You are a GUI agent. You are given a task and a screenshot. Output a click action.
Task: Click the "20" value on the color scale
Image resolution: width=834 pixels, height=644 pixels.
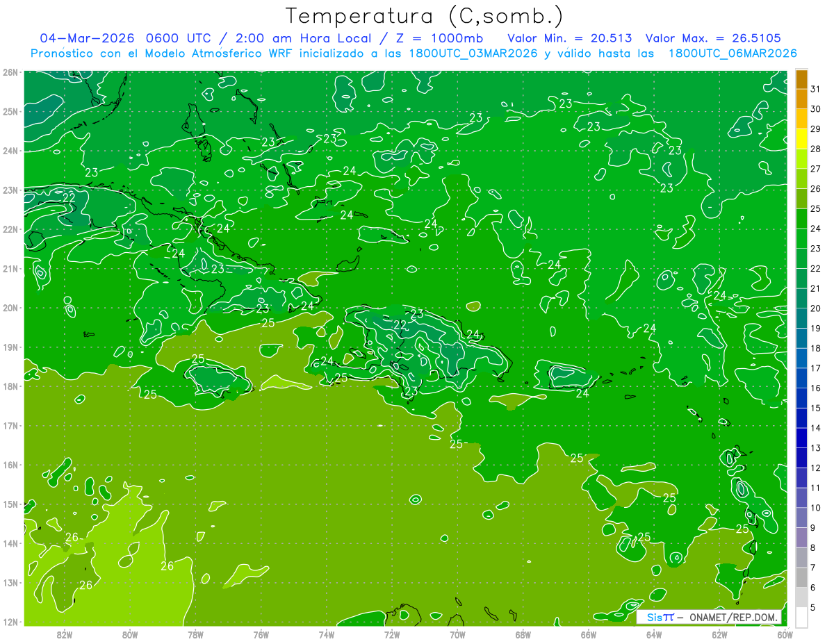point(815,308)
